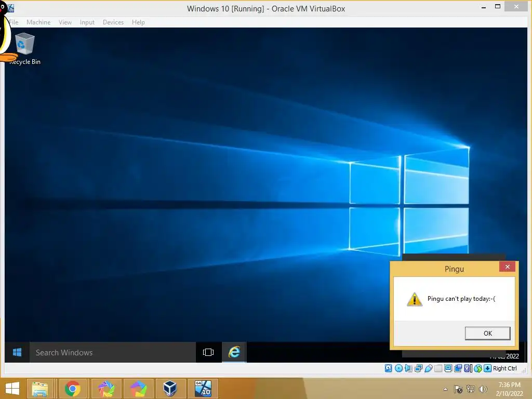The height and width of the screenshot is (399, 532).
Task: Open the USB devices indicator
Action: pyautogui.click(x=429, y=368)
